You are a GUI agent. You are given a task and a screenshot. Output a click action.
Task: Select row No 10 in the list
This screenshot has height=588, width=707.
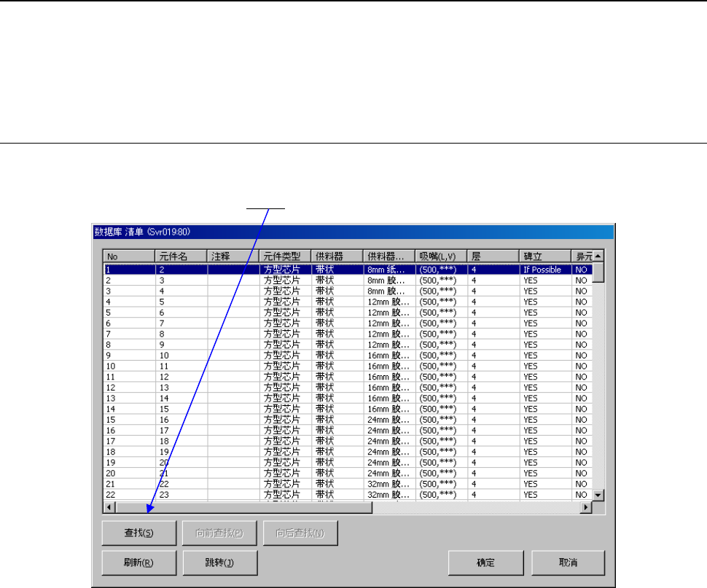[348, 366]
